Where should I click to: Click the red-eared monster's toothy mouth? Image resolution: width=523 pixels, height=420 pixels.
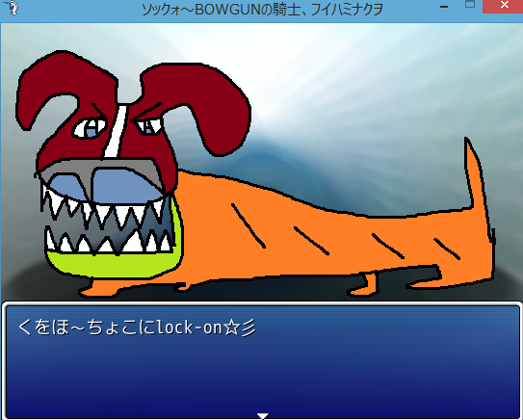click(x=109, y=221)
